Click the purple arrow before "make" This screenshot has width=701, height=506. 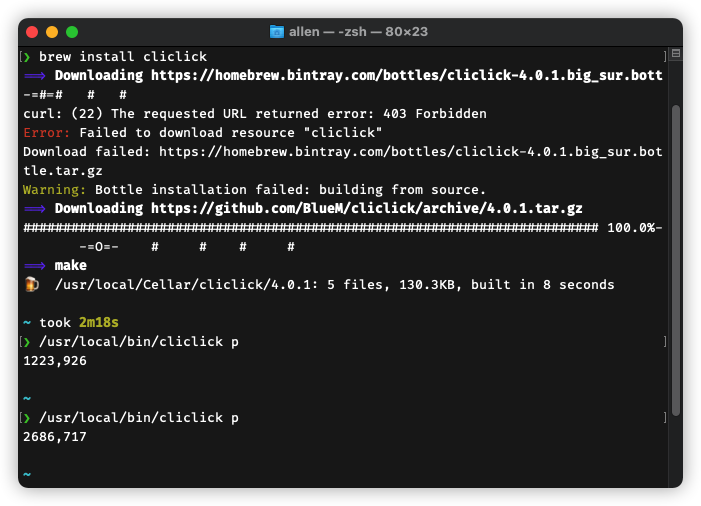pyautogui.click(x=35, y=265)
